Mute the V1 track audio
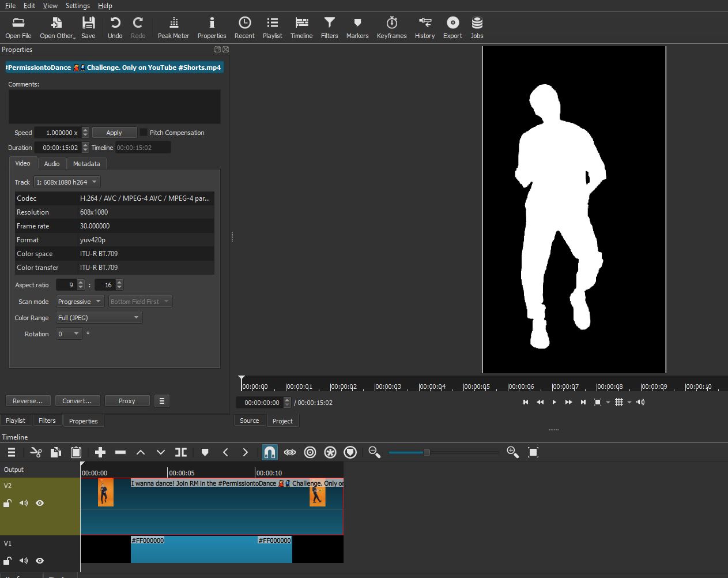This screenshot has width=728, height=578. pyautogui.click(x=24, y=561)
